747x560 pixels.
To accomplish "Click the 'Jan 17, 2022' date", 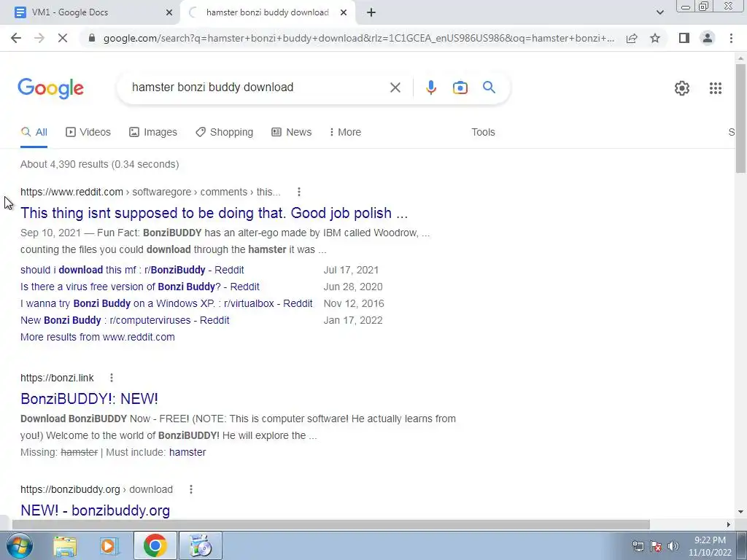I will (353, 320).
